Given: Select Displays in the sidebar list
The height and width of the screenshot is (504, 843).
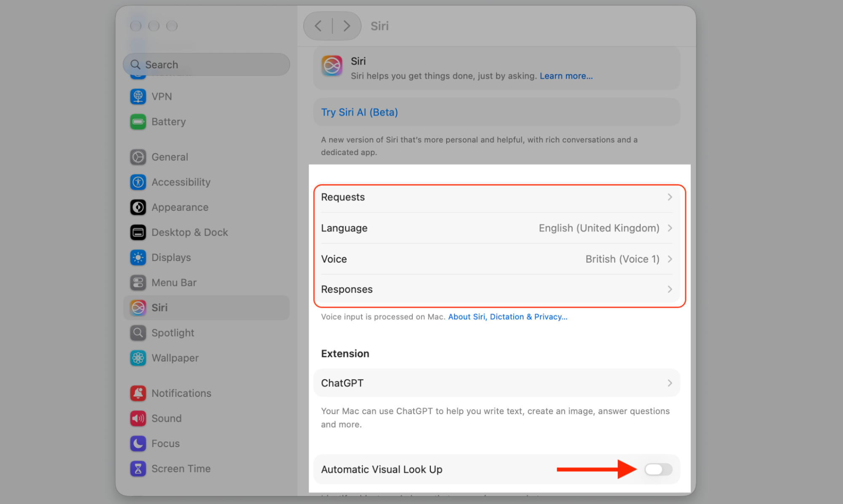Looking at the screenshot, I should tap(206, 257).
